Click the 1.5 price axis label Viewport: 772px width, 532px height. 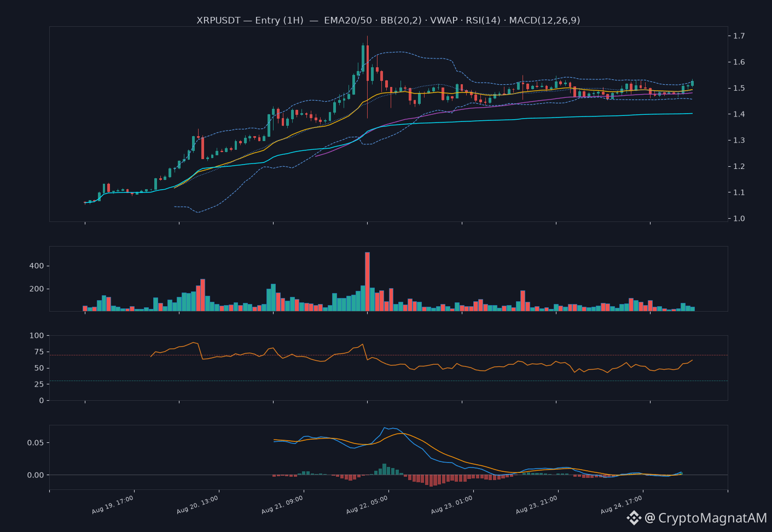[x=739, y=88]
